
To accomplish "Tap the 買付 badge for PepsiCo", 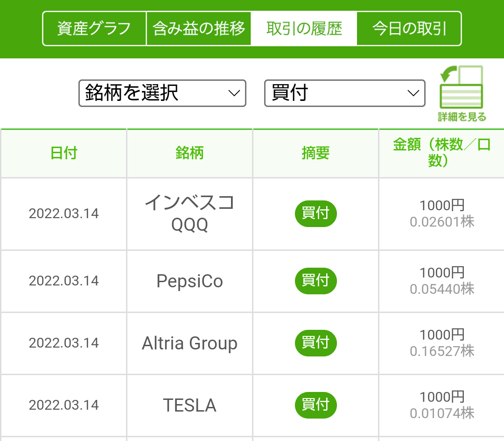I will coord(315,281).
